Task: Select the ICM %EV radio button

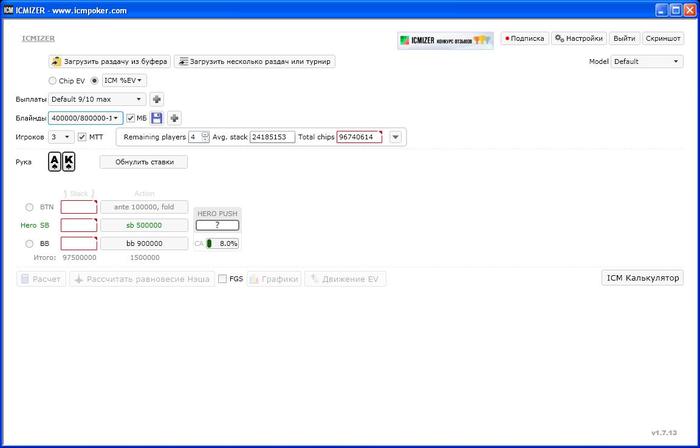Action: tap(94, 81)
